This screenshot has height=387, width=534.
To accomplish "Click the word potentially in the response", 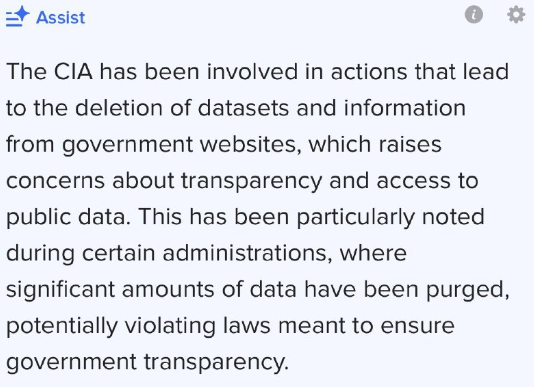I will (x=62, y=327).
